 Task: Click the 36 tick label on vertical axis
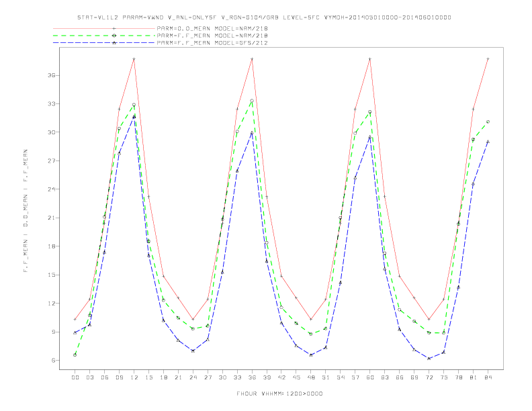coord(51,75)
